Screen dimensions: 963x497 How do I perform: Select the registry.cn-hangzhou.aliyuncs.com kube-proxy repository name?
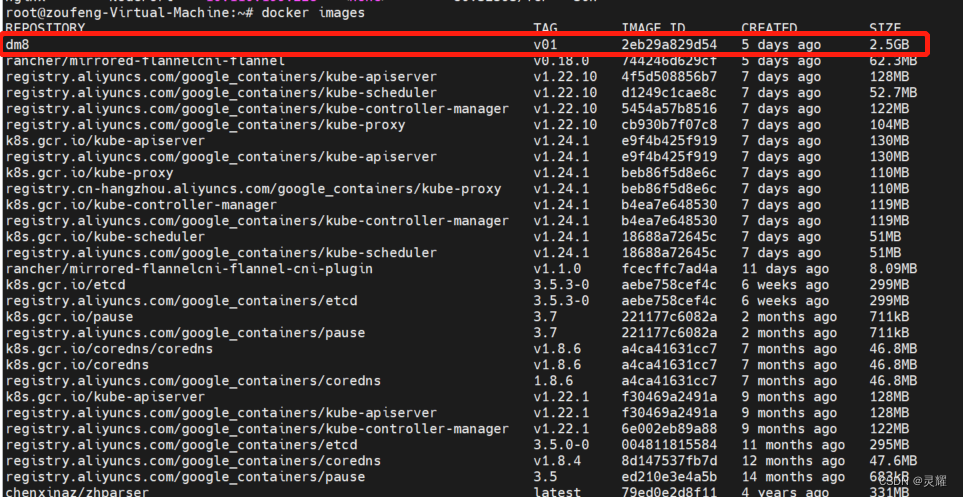[253, 189]
